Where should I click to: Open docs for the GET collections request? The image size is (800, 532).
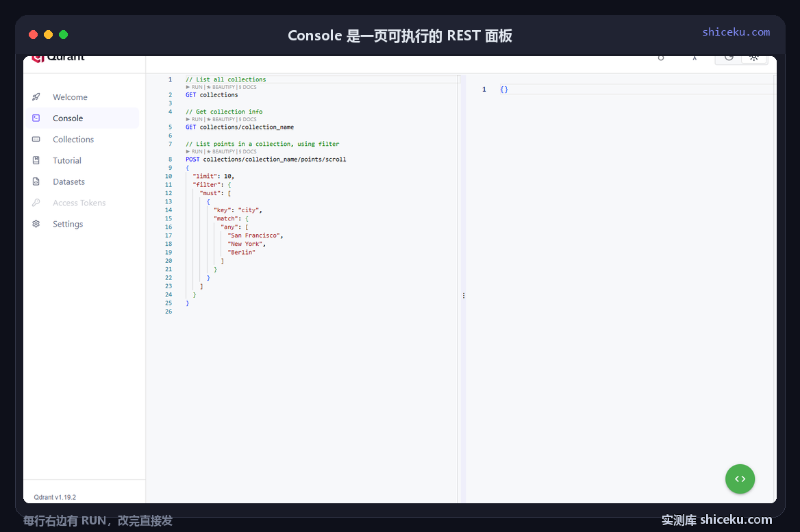[248, 87]
